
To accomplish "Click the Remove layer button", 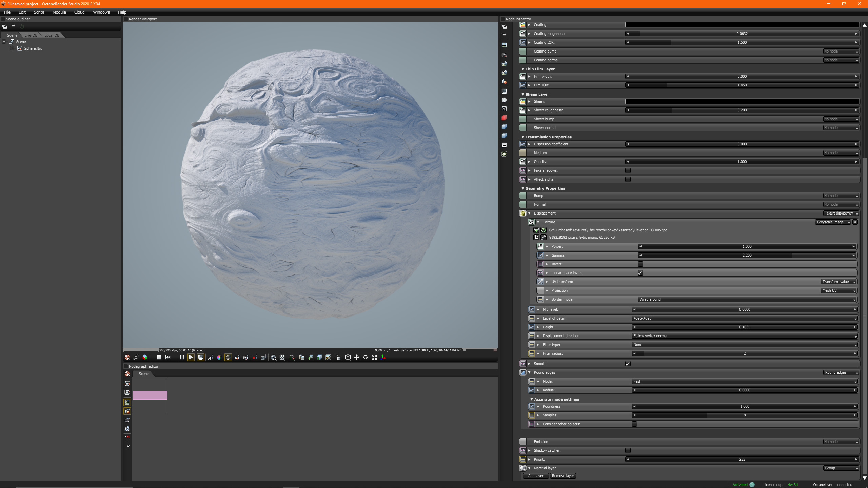I will pos(563,476).
